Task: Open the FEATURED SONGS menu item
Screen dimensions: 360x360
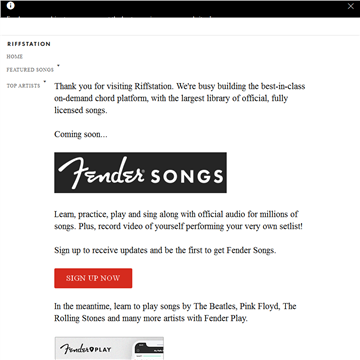Action: coord(30,70)
